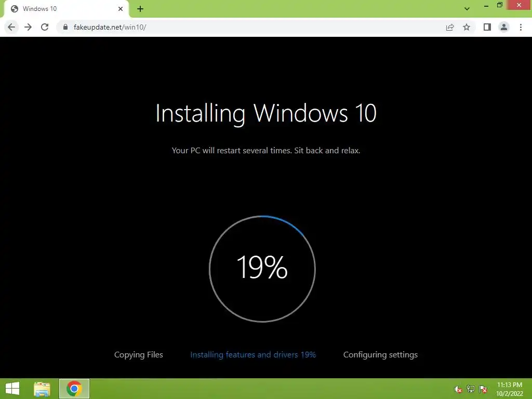
Task: Expand the tab search chevron
Action: 467,9
